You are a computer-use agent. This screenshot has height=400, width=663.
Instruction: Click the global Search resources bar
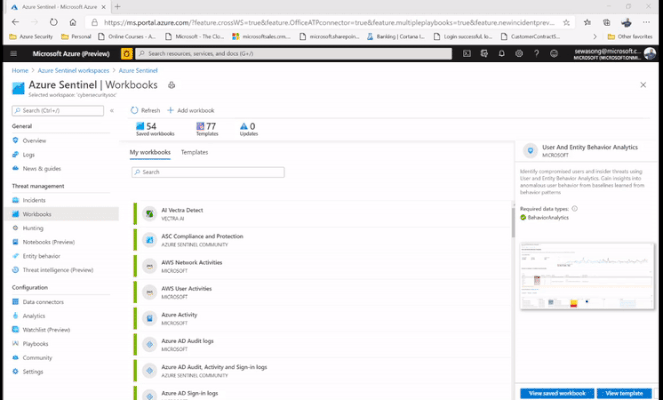coord(293,54)
